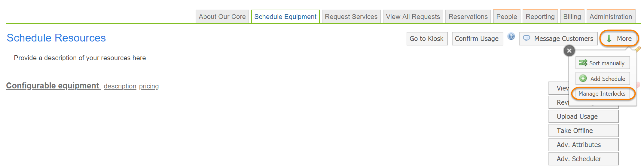Click the pricing link
The height and width of the screenshot is (166, 644).
tap(149, 86)
